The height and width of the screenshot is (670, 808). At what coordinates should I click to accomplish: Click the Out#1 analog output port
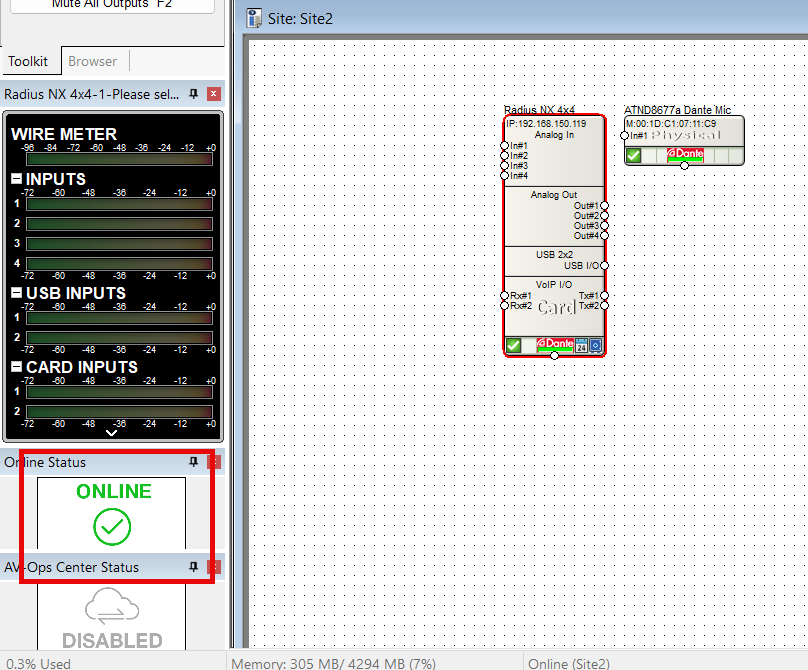click(x=604, y=206)
